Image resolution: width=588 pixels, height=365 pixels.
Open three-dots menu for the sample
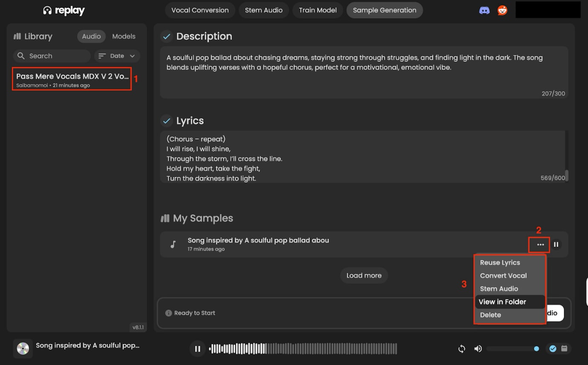540,245
